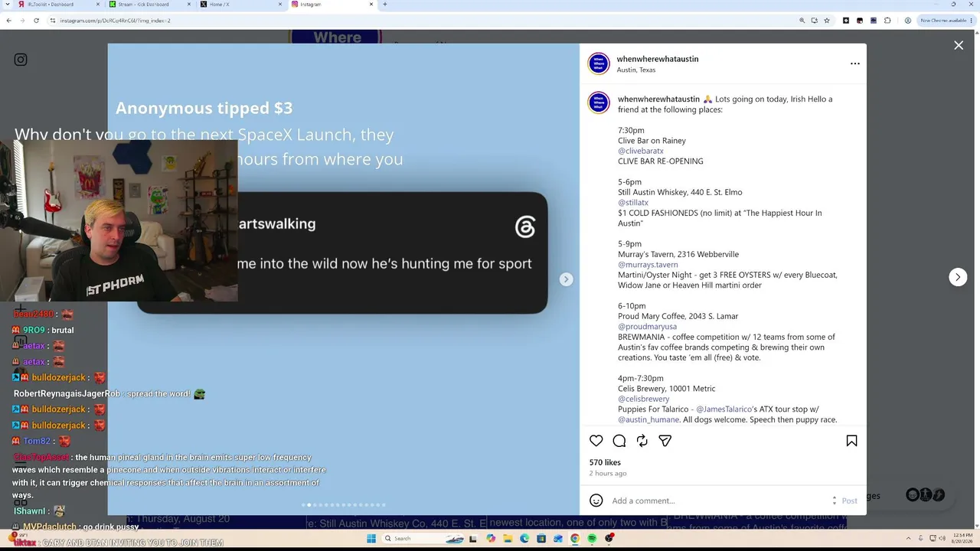Open Spotify from the taskbar
Image resolution: width=980 pixels, height=551 pixels.
592,539
